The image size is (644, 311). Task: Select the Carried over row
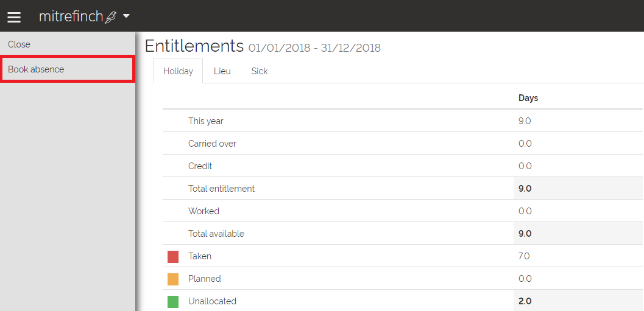click(x=212, y=144)
